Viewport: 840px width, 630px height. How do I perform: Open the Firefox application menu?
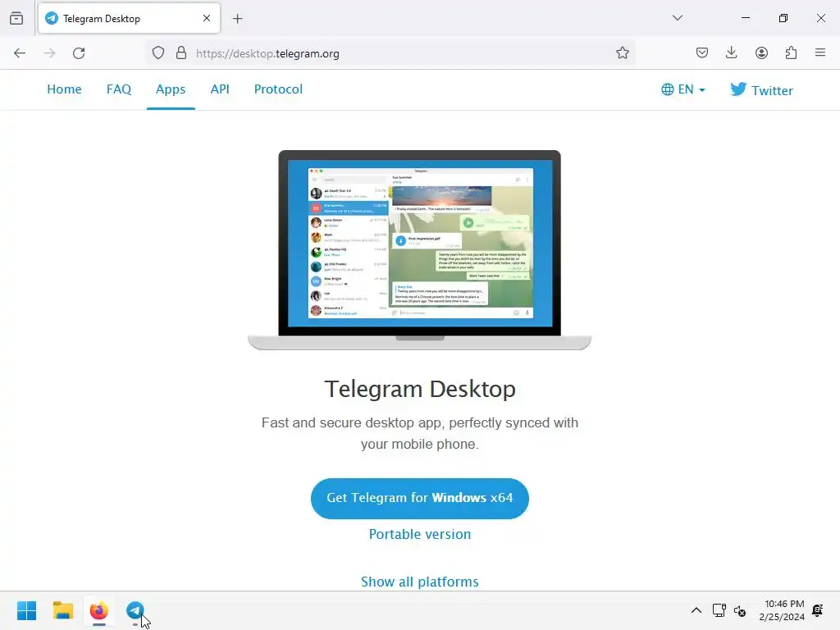[x=820, y=52]
